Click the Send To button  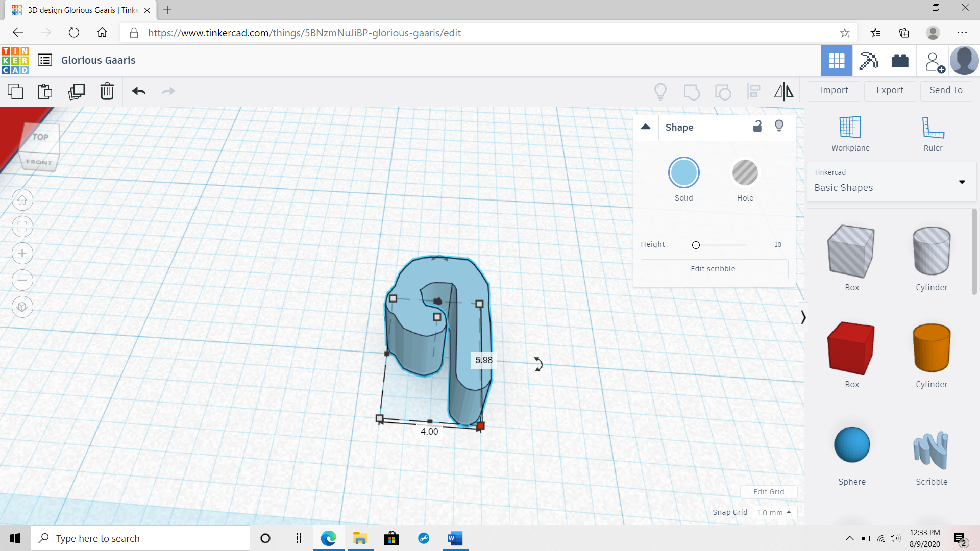(946, 91)
